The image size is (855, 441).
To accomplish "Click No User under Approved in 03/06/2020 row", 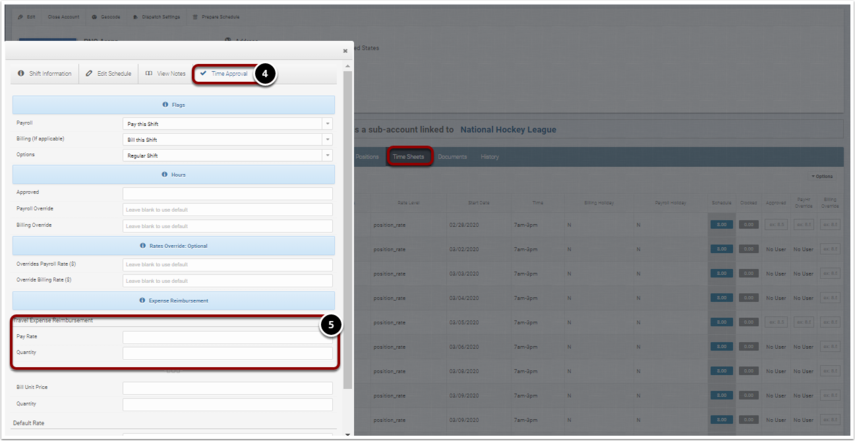I will point(775,347).
